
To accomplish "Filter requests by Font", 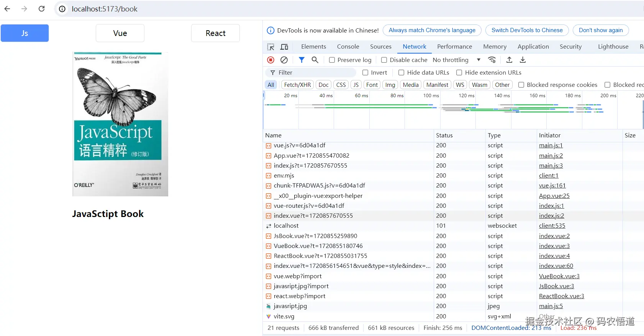I will 372,85.
